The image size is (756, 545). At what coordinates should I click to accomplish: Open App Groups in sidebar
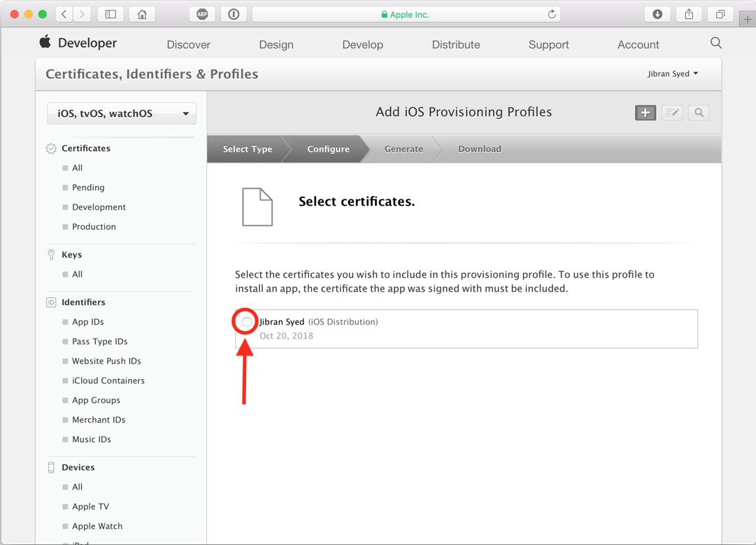point(96,399)
